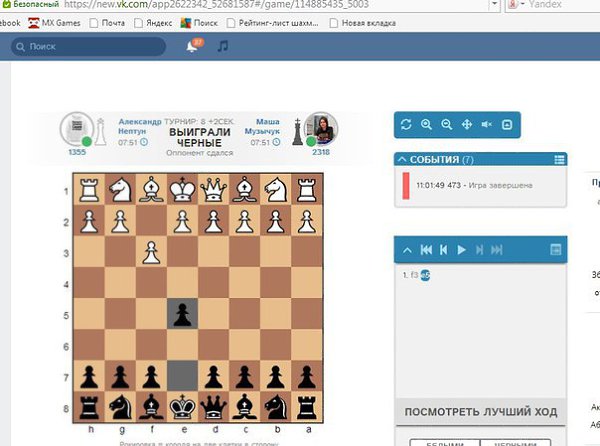Open События list view icon

pyautogui.click(x=558, y=159)
